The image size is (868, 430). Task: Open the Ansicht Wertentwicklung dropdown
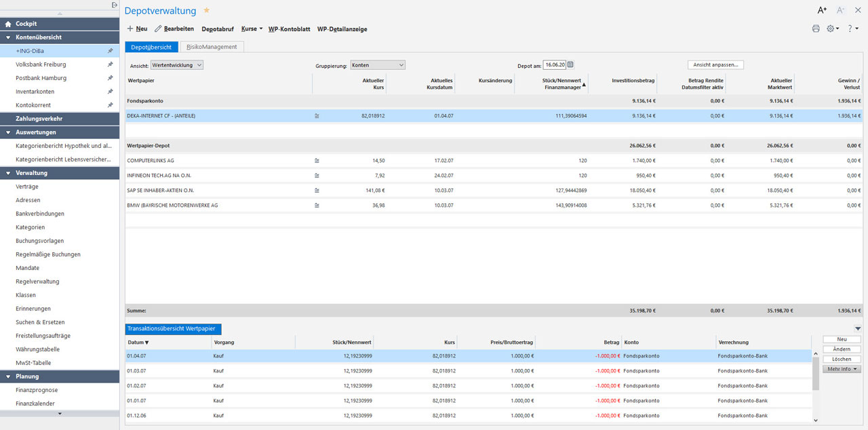point(177,65)
